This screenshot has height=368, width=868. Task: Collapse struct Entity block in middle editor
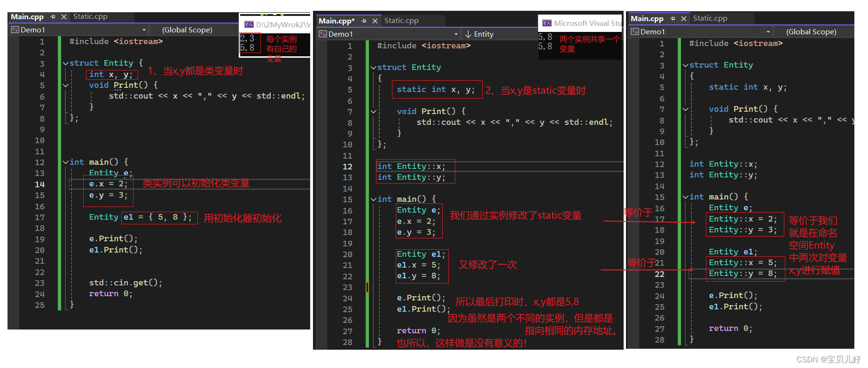click(x=374, y=68)
